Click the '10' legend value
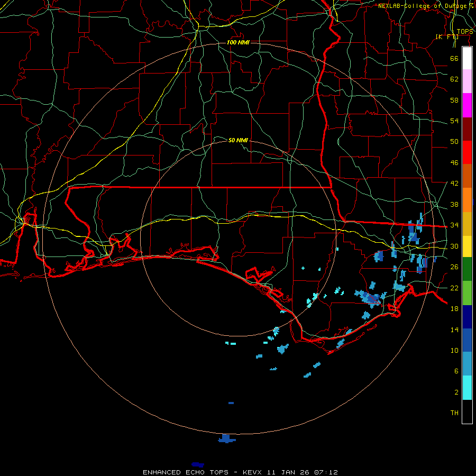The height and width of the screenshot is (476, 476). click(x=454, y=350)
